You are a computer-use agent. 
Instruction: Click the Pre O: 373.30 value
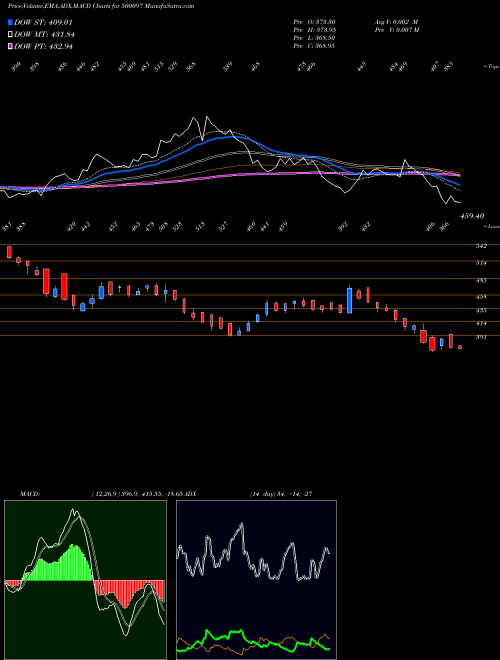(x=314, y=21)
